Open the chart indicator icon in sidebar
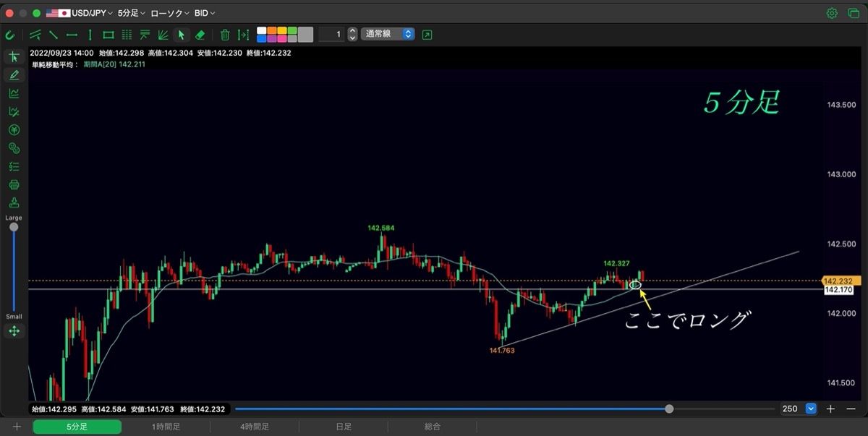The height and width of the screenshot is (436, 868). pos(14,93)
